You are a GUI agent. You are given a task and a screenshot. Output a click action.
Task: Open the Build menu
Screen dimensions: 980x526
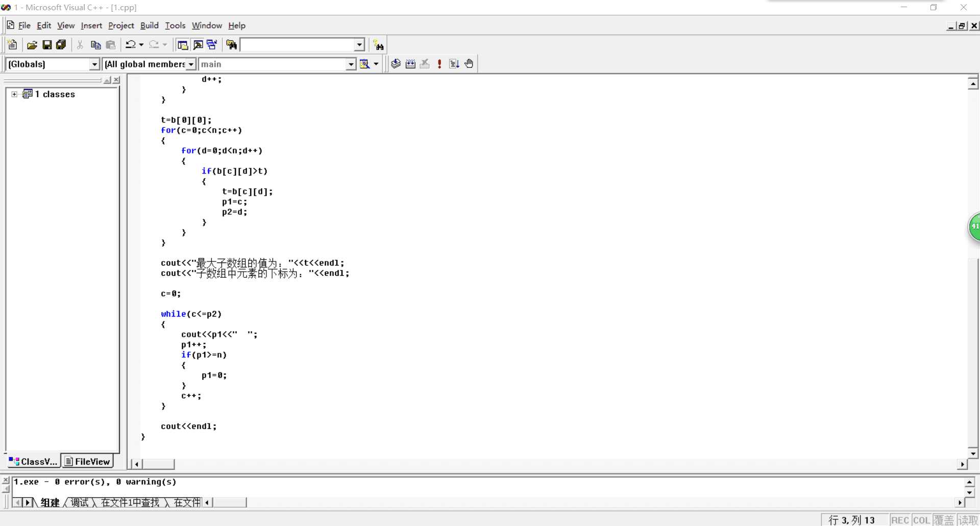point(150,26)
